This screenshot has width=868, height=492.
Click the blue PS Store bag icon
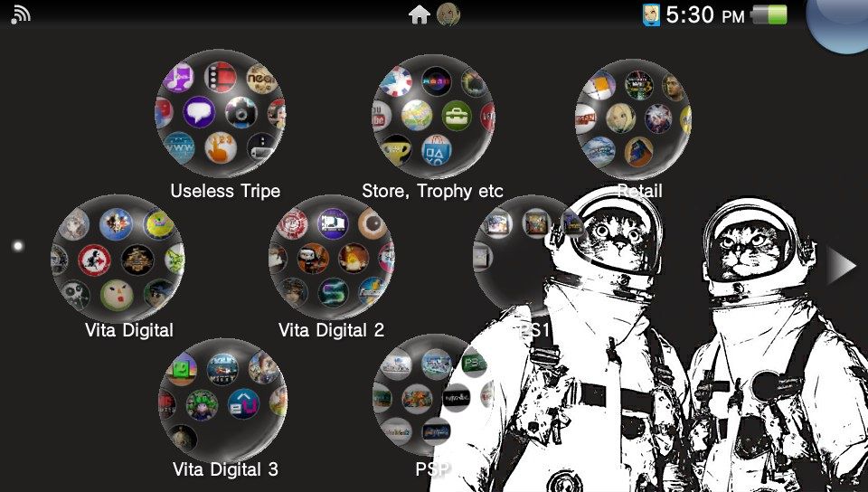tap(436, 150)
